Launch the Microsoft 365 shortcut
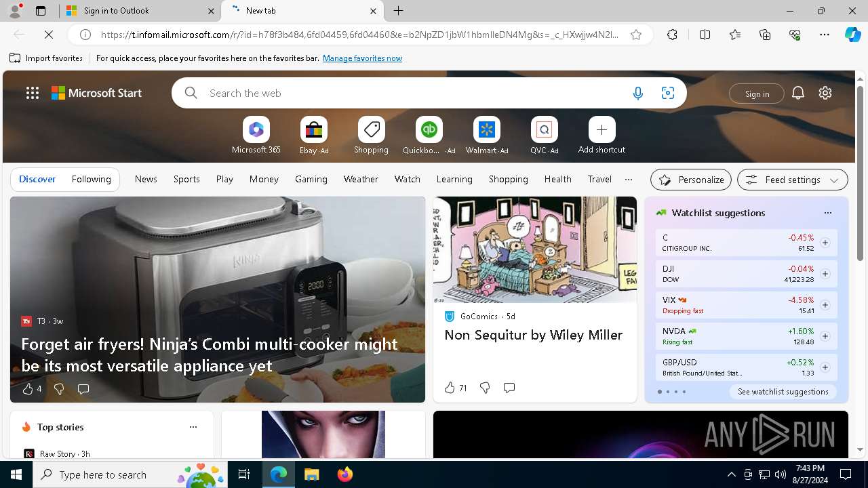Image resolution: width=868 pixels, height=488 pixels. (x=256, y=136)
